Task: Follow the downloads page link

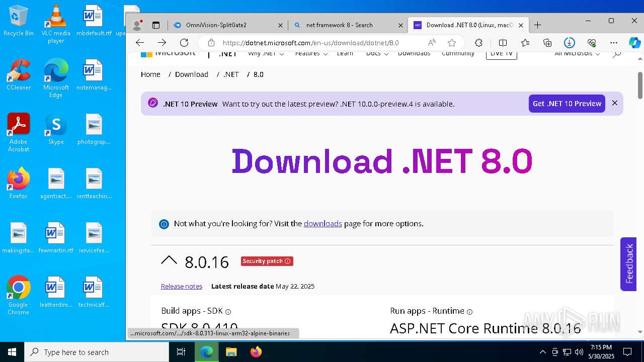Action: point(323,224)
